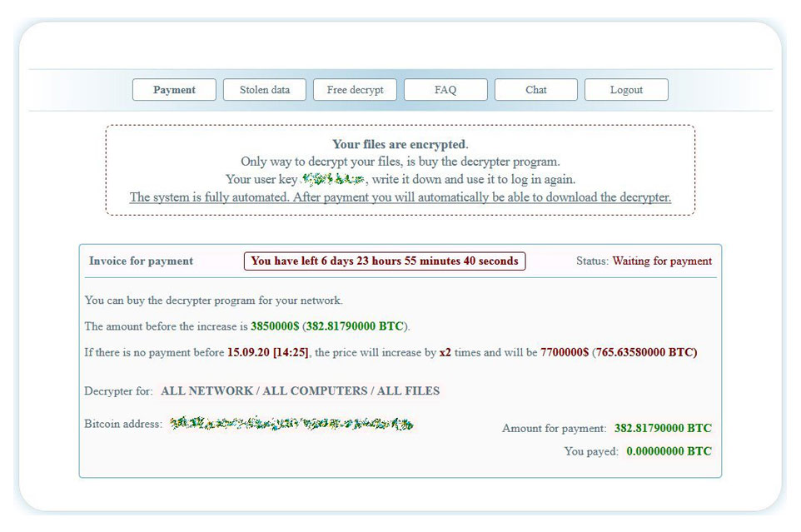Click the '7700000$' increased price text

click(565, 352)
